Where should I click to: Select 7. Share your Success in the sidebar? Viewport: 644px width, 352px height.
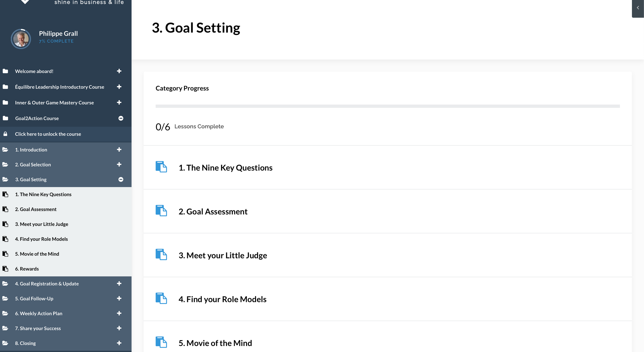point(38,328)
